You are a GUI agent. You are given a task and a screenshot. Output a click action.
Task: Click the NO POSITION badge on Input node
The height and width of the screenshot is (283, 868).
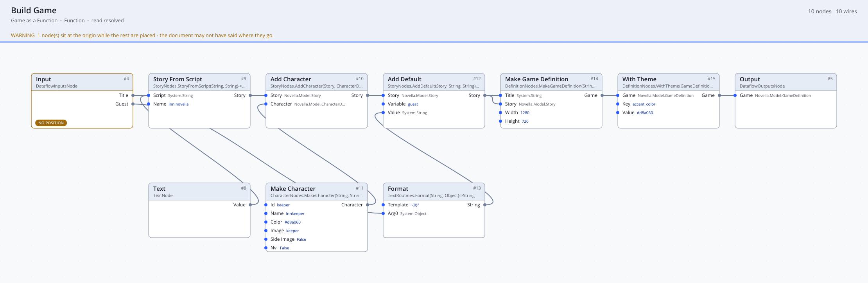[x=51, y=123]
